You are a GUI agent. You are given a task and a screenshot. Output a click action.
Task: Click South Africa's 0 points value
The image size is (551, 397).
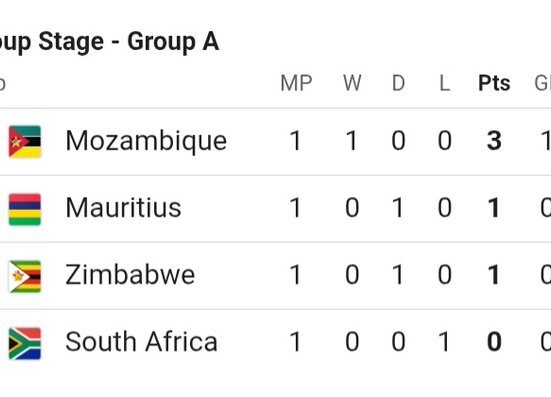point(494,341)
